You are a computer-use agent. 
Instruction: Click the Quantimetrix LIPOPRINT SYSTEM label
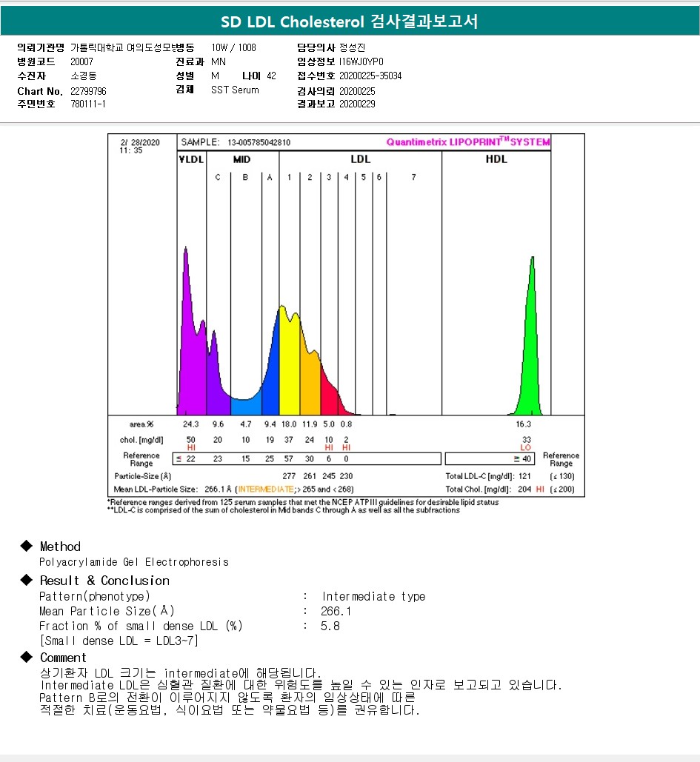coord(468,142)
